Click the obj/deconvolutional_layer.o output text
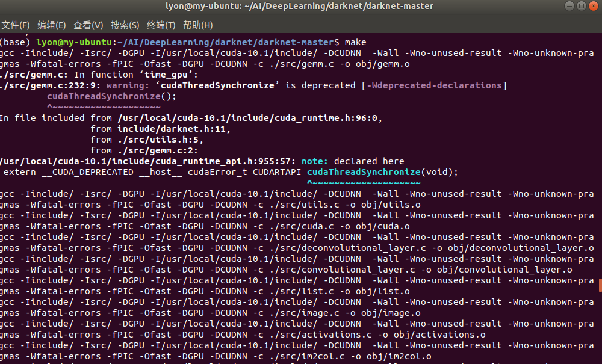The width and height of the screenshot is (602, 364). tap(521, 248)
